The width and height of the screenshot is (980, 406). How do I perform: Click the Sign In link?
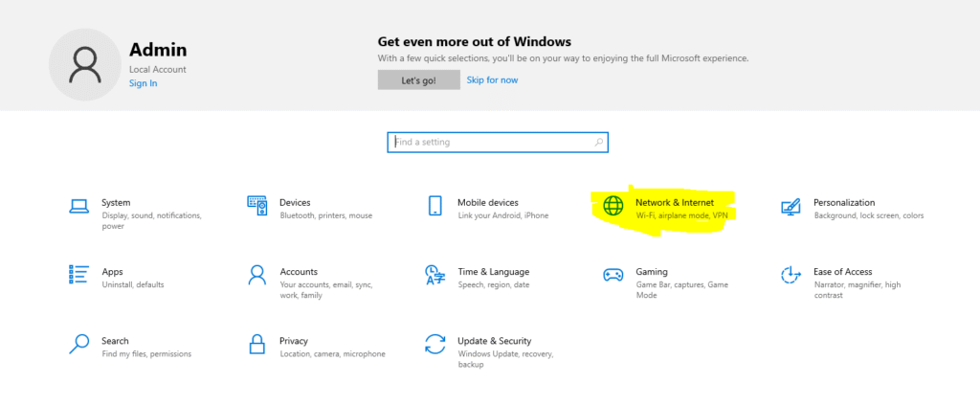click(143, 84)
